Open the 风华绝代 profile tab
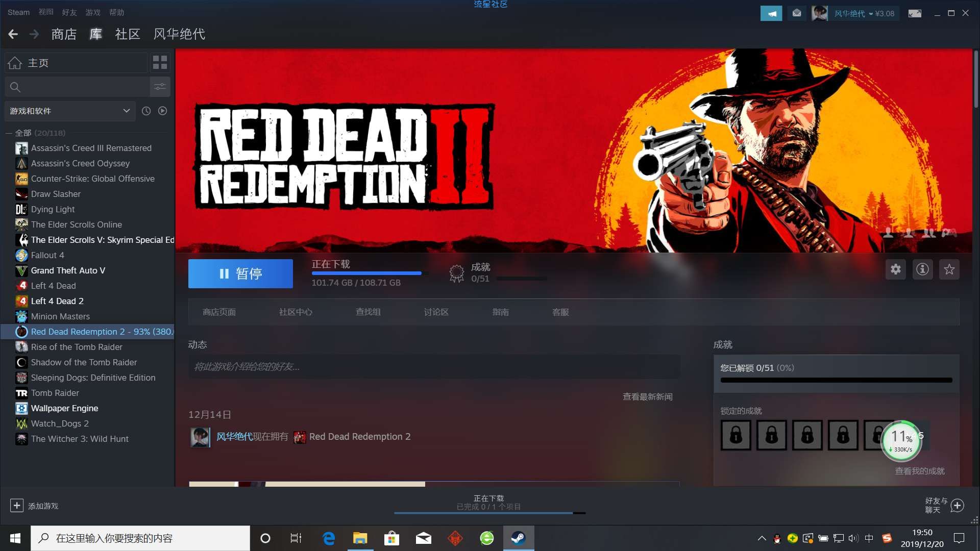 pos(179,34)
